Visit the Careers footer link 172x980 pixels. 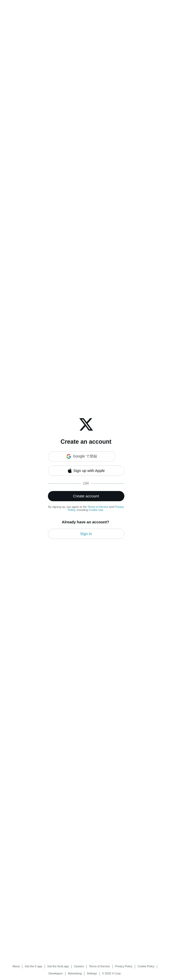coord(79,966)
